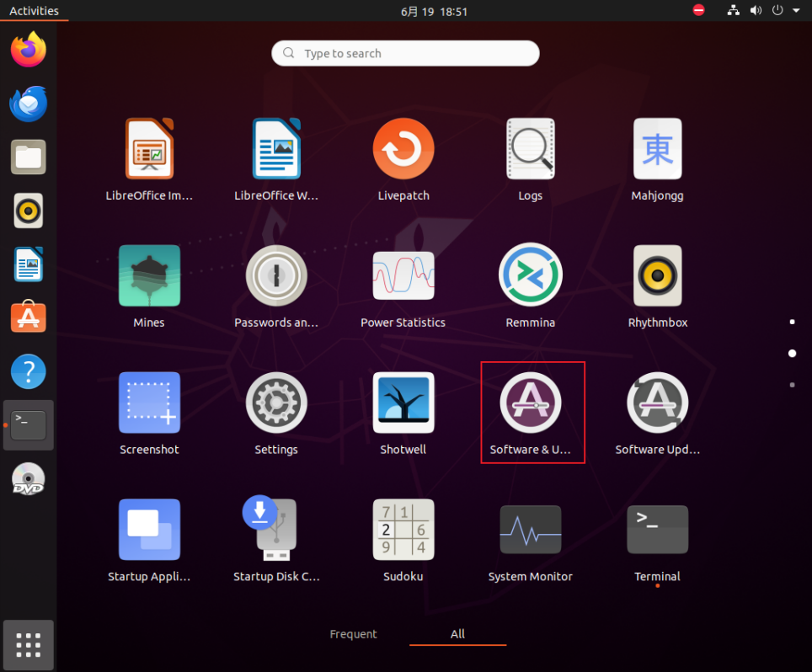The width and height of the screenshot is (812, 672).
Task: Launch Thunderbird Mail from the dock
Action: pyautogui.click(x=29, y=103)
